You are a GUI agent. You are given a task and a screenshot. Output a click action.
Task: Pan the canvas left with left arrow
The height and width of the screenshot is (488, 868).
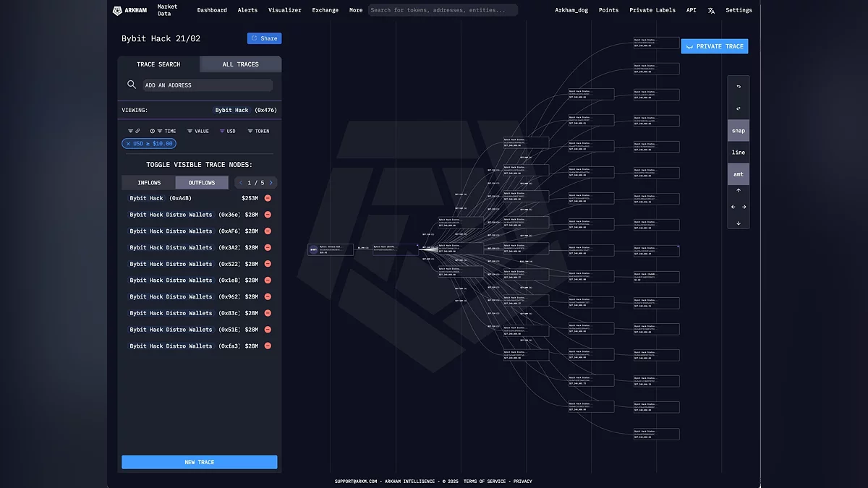pos(733,207)
